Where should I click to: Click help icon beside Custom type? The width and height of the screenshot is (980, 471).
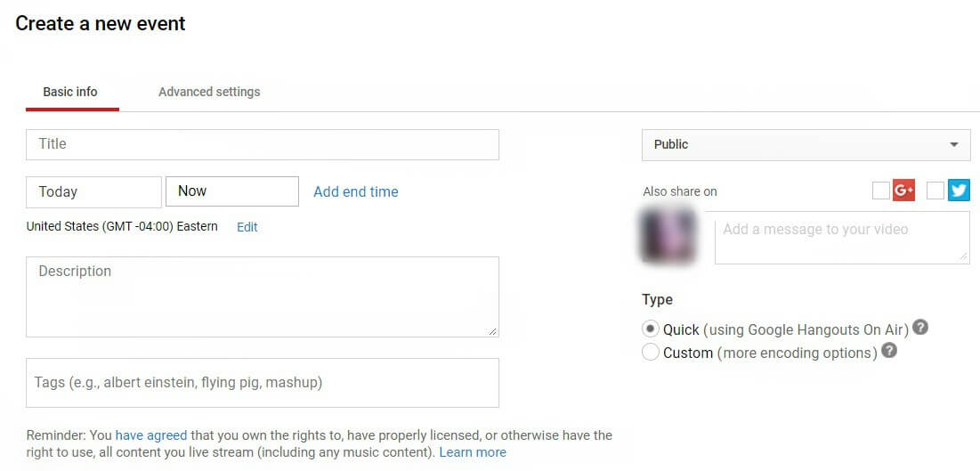888,351
